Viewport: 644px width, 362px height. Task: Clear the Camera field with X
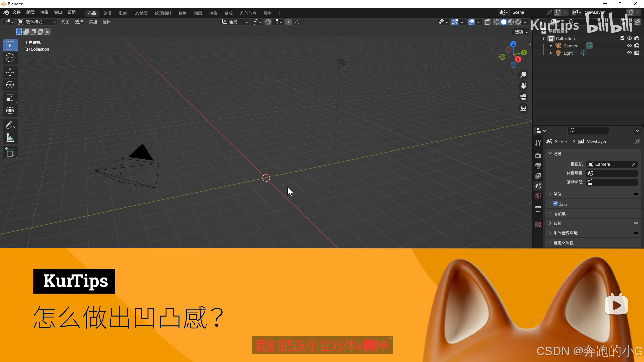click(x=634, y=164)
